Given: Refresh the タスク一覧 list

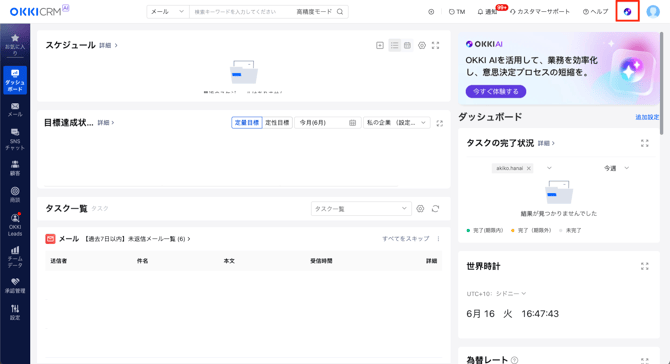Looking at the screenshot, I should [435, 208].
